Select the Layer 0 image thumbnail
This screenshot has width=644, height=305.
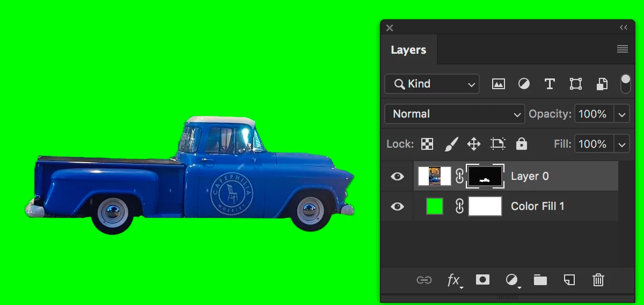435,176
